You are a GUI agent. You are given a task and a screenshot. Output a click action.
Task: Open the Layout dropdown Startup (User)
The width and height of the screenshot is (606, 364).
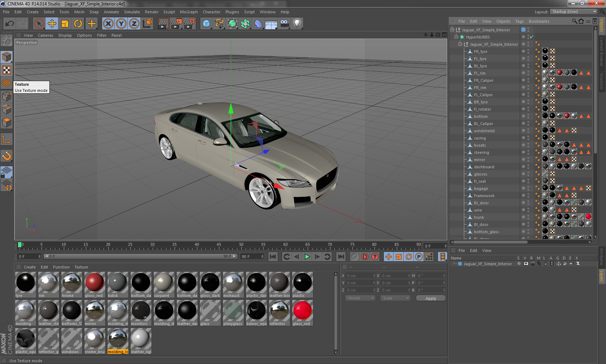click(x=574, y=12)
